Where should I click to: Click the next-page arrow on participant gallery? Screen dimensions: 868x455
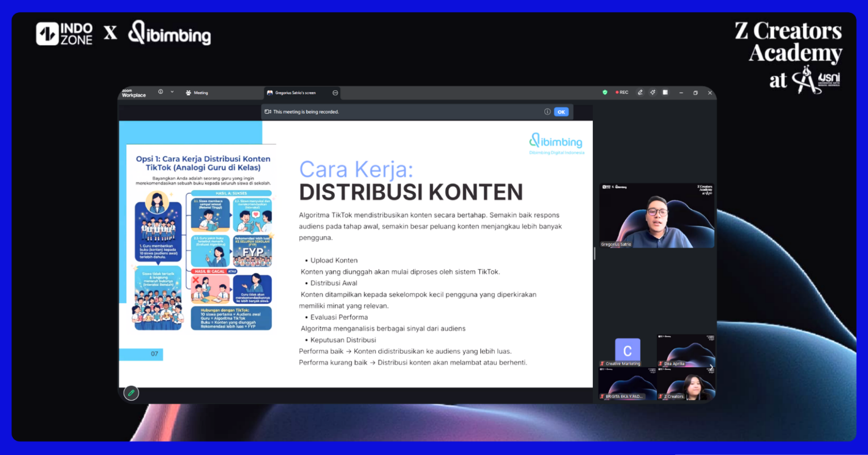tap(711, 367)
